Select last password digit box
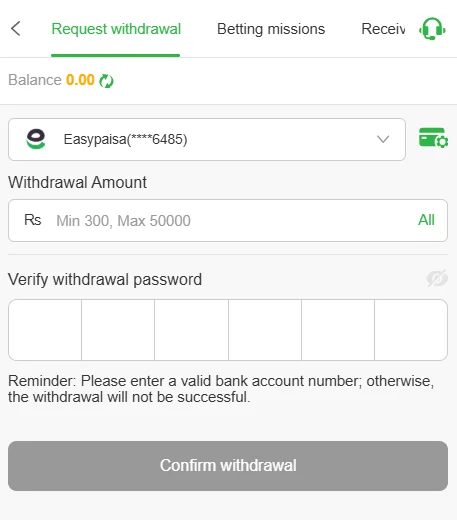This screenshot has height=520, width=457. click(411, 330)
